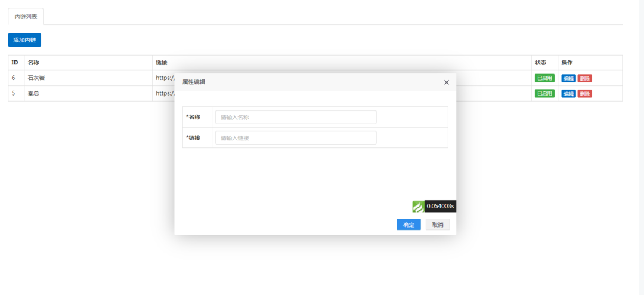Toggle 已启用 status for 石灰岩 row

coord(544,78)
